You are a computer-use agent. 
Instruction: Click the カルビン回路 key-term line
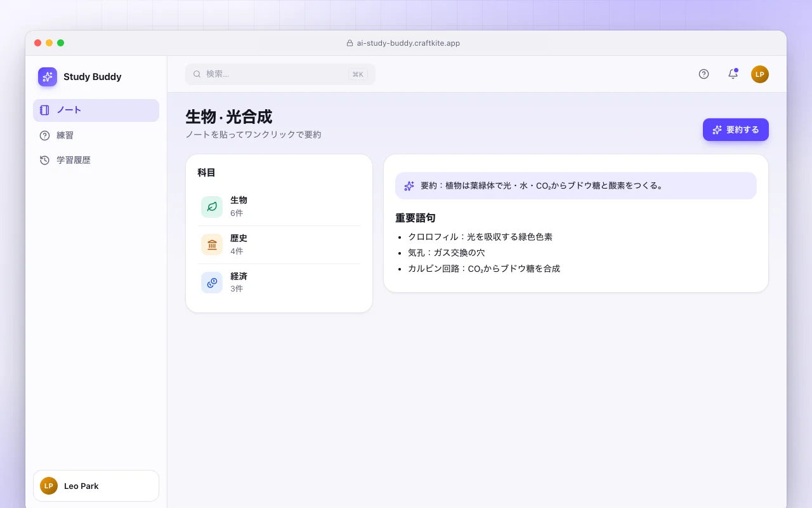click(x=484, y=269)
